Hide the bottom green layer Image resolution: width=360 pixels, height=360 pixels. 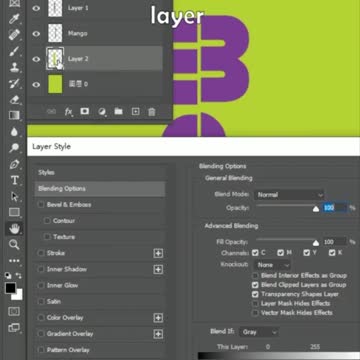click(36, 85)
